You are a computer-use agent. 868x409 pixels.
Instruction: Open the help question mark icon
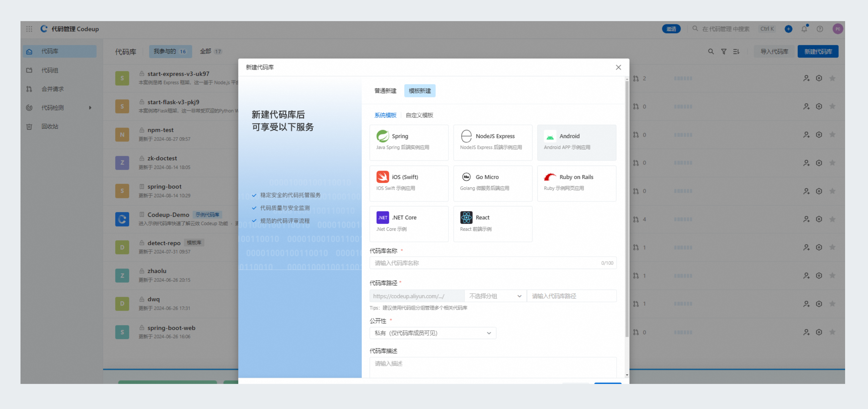click(x=820, y=29)
